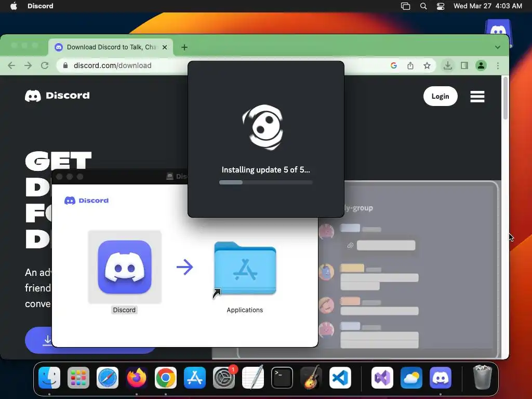This screenshot has height=399, width=532.
Task: Click the Discord download button on page
Action: click(x=38, y=340)
